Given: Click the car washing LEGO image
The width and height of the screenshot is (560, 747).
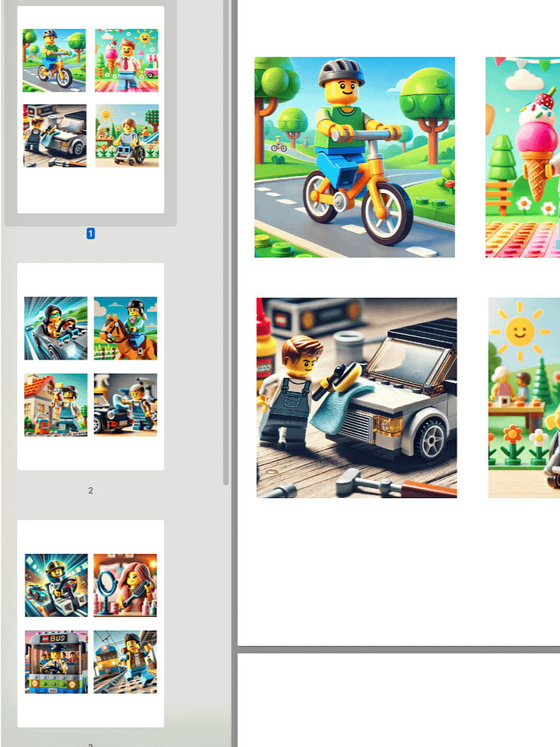Looking at the screenshot, I should pyautogui.click(x=357, y=398).
